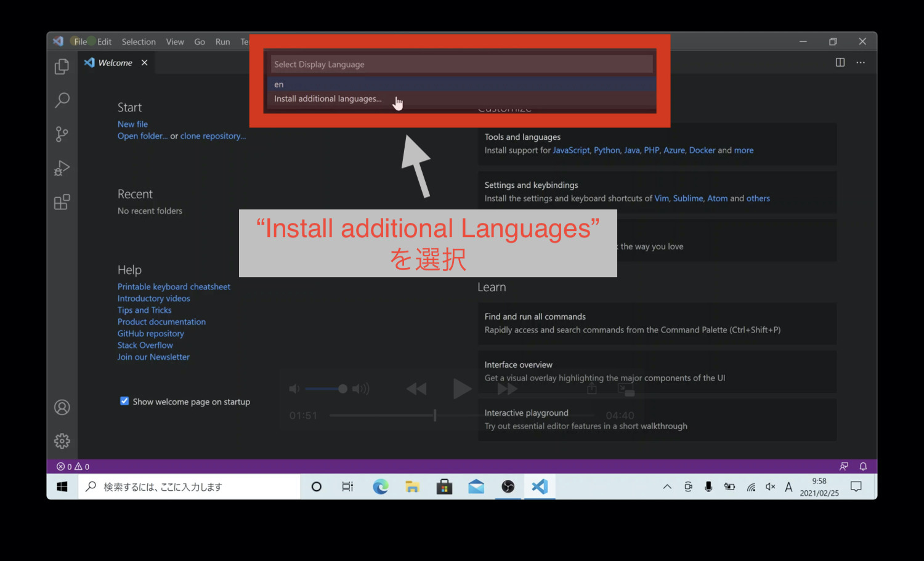Click the Visual Studio Code taskbar icon
The width and height of the screenshot is (924, 561).
[x=540, y=486]
